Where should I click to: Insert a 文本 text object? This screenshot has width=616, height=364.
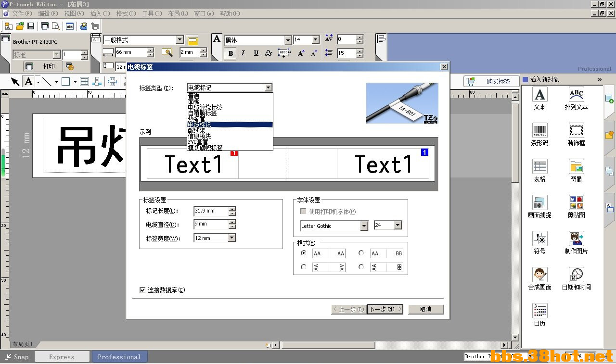[540, 99]
